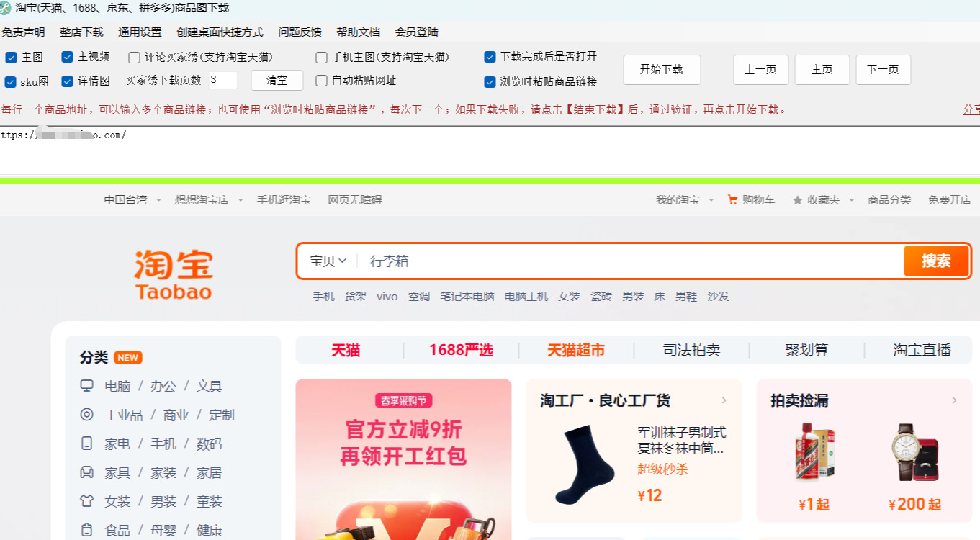Toggle 下载完成后是否打开 checkbox
Image resolution: width=980 pixels, height=540 pixels.
tap(490, 57)
